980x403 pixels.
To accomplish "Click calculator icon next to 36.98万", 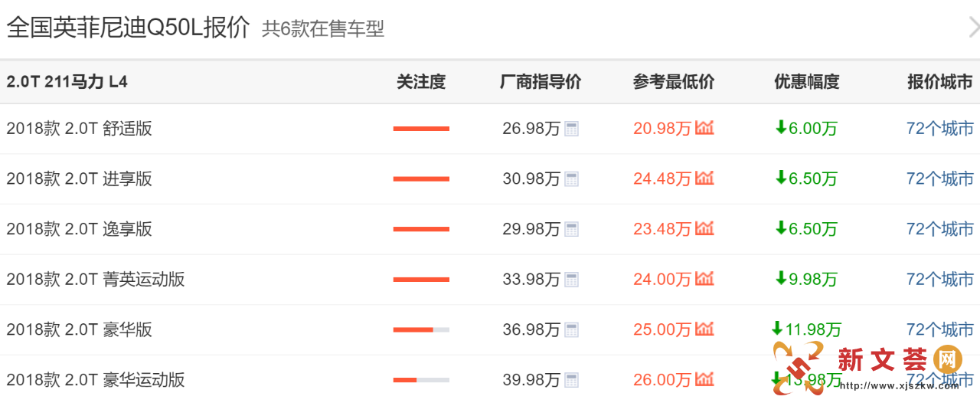I will [571, 330].
